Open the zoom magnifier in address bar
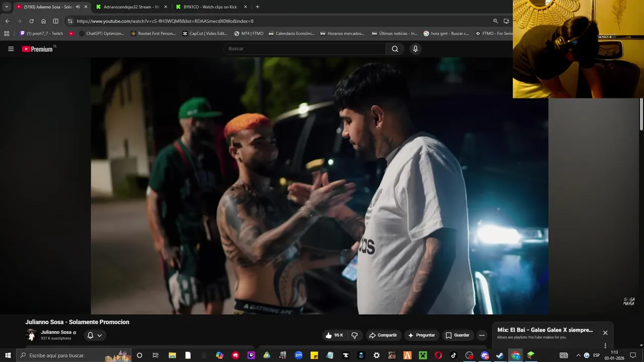The width and height of the screenshot is (644, 362). 496,21
